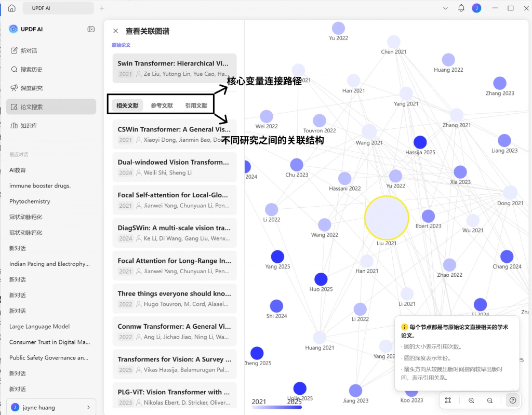Click the notification bell icon
Image resolution: width=532 pixels, height=415 pixels.
[461, 8]
